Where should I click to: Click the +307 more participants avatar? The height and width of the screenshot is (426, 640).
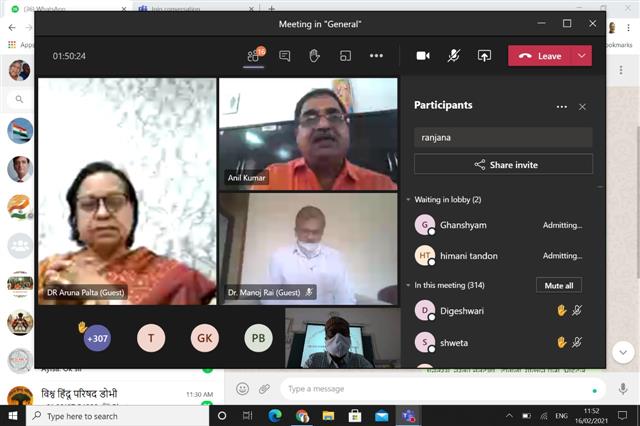(x=97, y=338)
